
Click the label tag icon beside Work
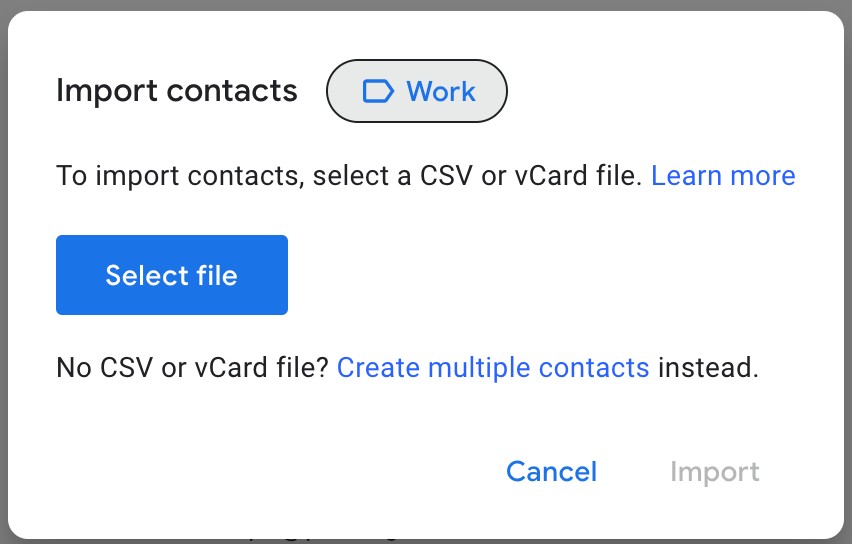(x=378, y=91)
